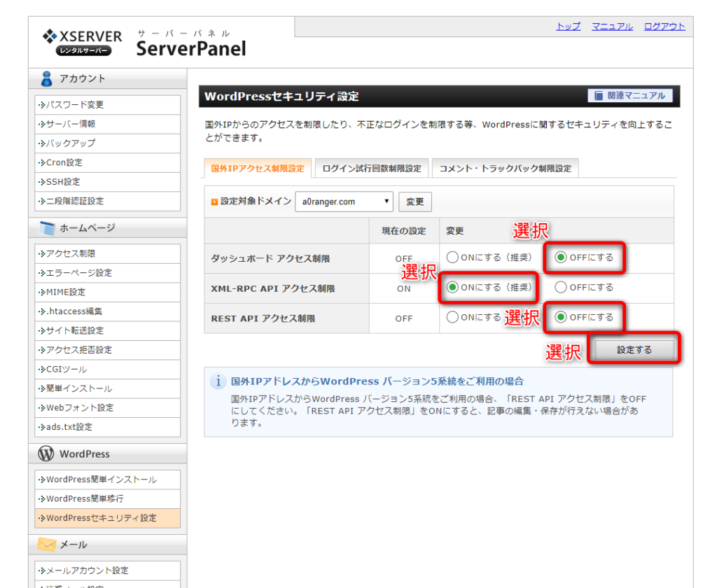Open WordPressセキュリティ設定 menu item
Image resolution: width=717 pixels, height=588 pixels.
(x=107, y=518)
